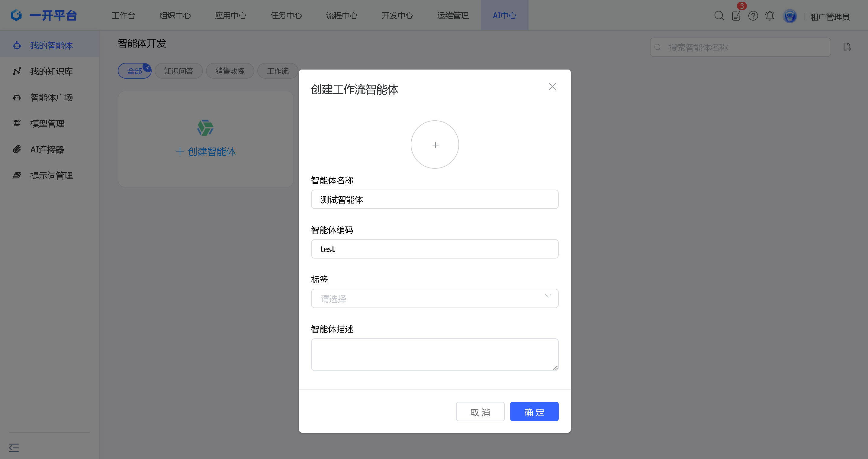Click the 取消 cancel button

[x=480, y=412]
